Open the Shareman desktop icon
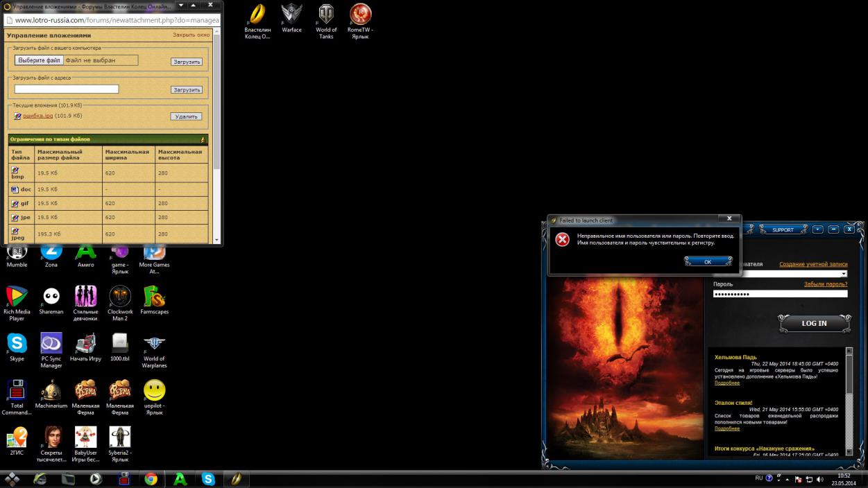868x488 pixels. [51, 300]
